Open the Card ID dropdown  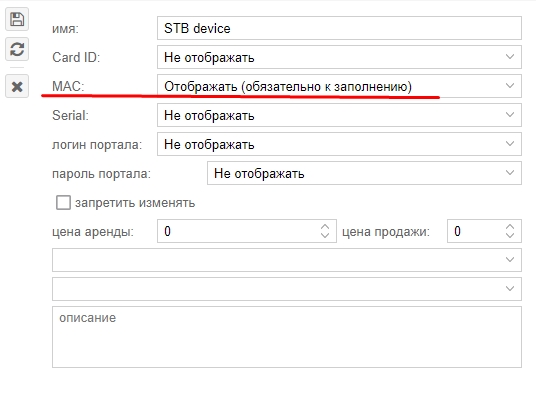[x=339, y=57]
